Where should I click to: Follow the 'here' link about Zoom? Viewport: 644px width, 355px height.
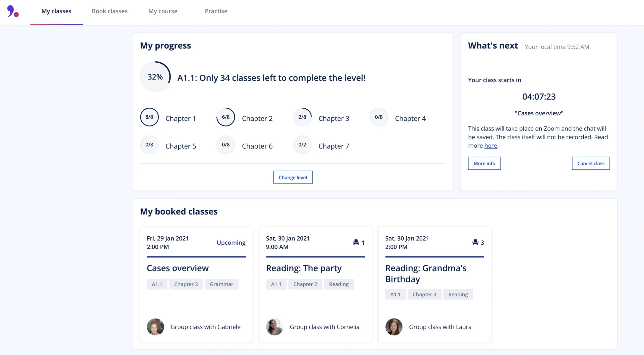[491, 146]
